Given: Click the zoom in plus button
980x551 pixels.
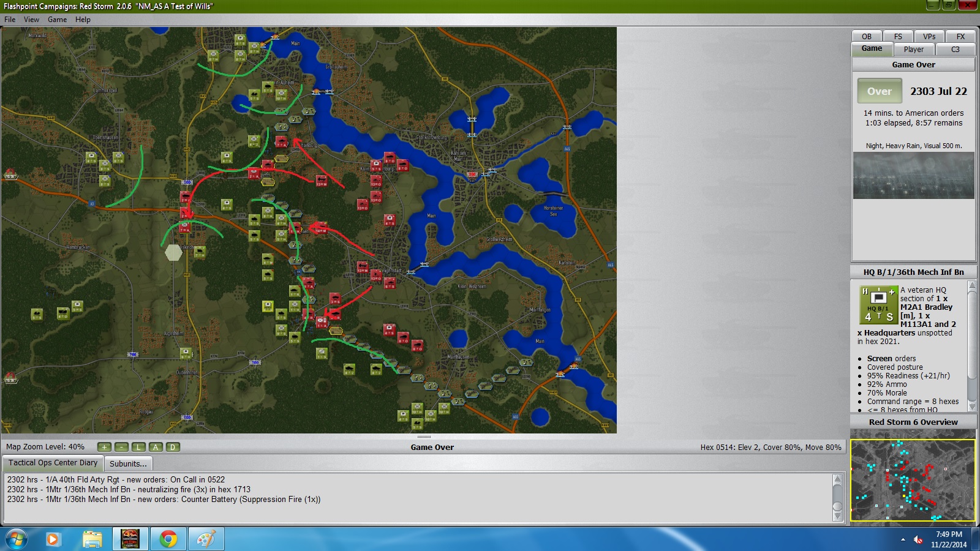Looking at the screenshot, I should (105, 447).
